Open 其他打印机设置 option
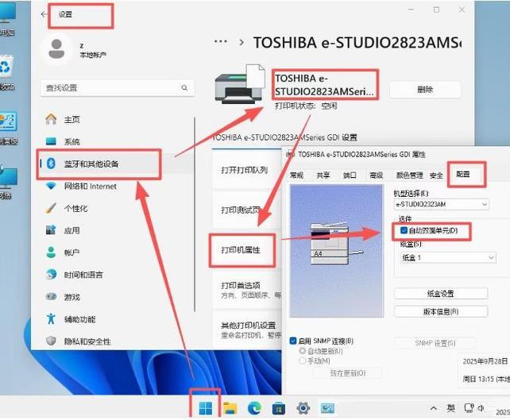Image resolution: width=510 pixels, height=420 pixels. 247,329
